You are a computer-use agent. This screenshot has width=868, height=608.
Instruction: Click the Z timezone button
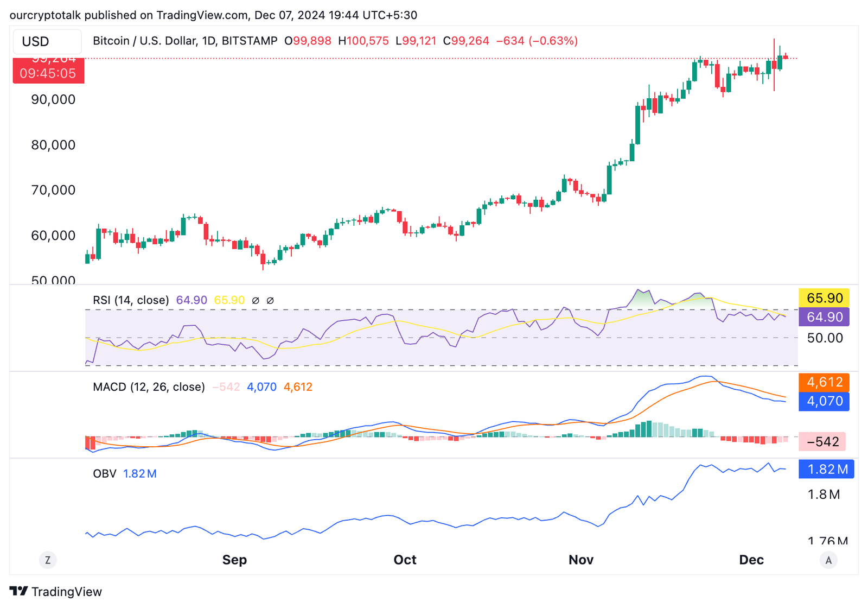48,560
